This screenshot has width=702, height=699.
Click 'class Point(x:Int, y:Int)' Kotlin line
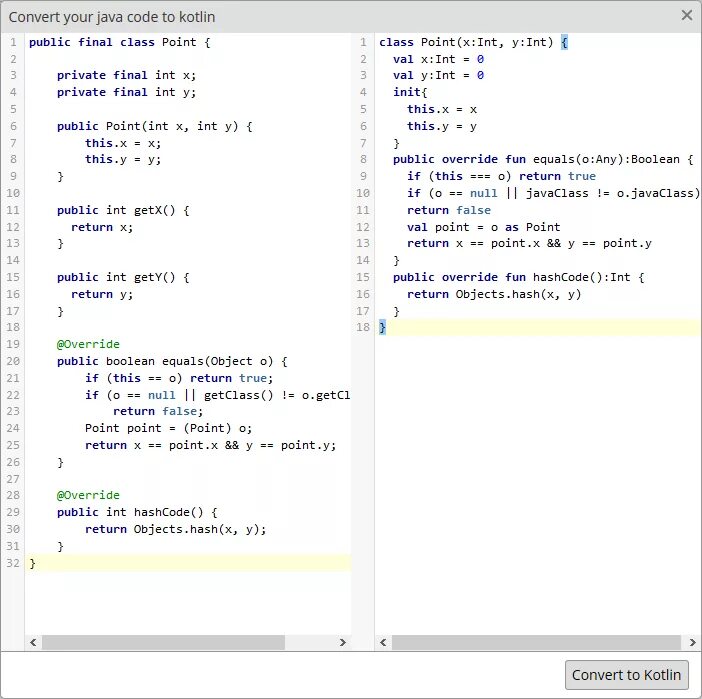466,42
